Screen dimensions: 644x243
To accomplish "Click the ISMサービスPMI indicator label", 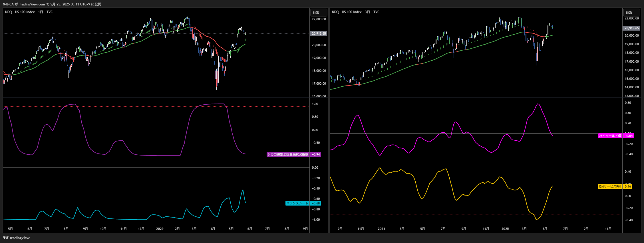I will (x=610, y=186).
